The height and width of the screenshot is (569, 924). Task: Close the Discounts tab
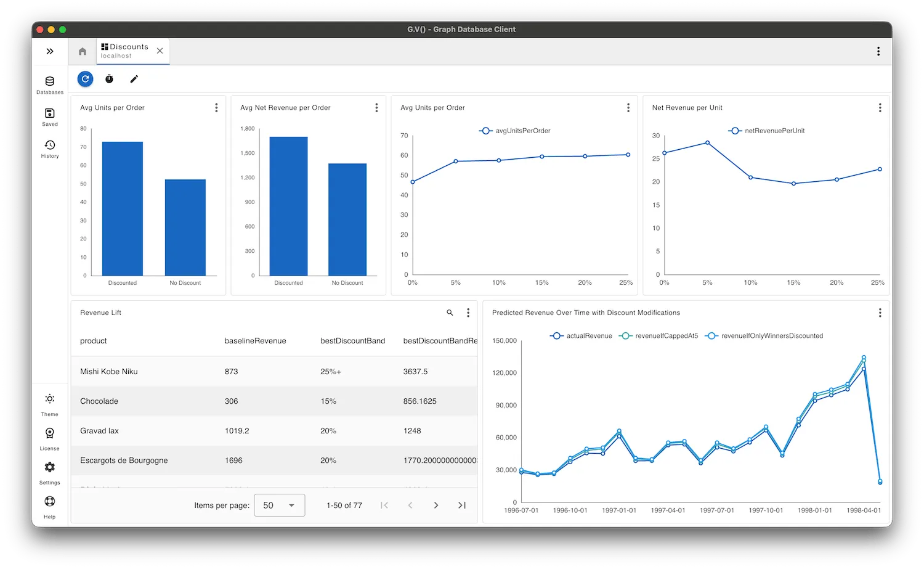(x=160, y=51)
